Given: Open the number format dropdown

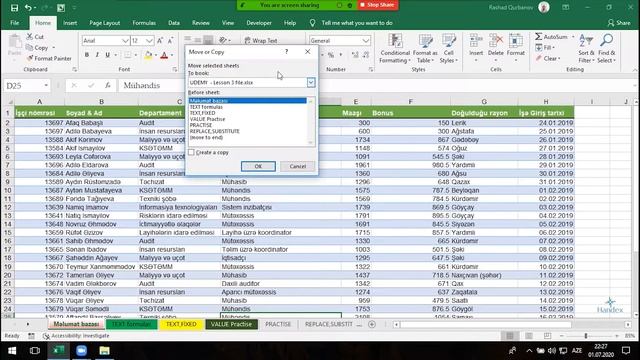Looking at the screenshot, I should click(366, 40).
